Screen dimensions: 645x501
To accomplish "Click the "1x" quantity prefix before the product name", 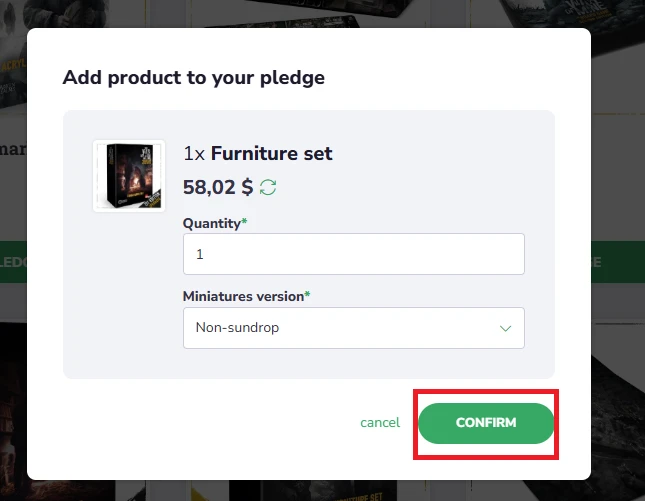I will pos(194,154).
